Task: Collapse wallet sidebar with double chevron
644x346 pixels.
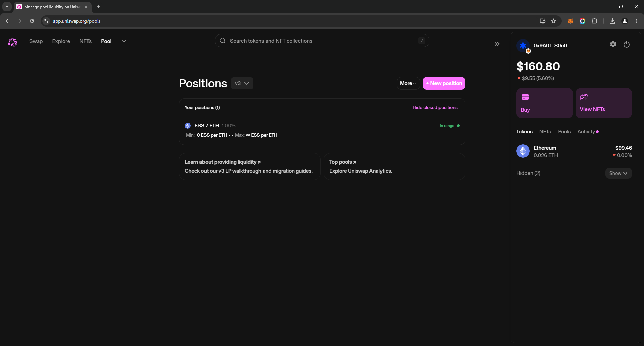Action: [497, 44]
